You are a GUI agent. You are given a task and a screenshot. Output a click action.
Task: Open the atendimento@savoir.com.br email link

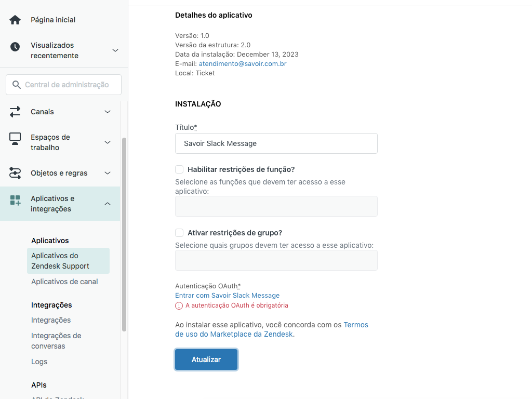pyautogui.click(x=243, y=64)
